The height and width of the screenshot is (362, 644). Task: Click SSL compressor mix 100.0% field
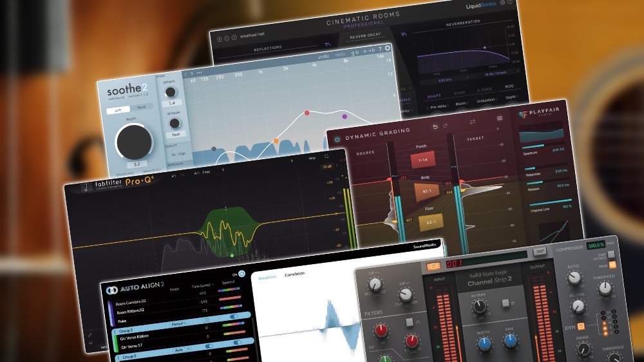pyautogui.click(x=595, y=245)
